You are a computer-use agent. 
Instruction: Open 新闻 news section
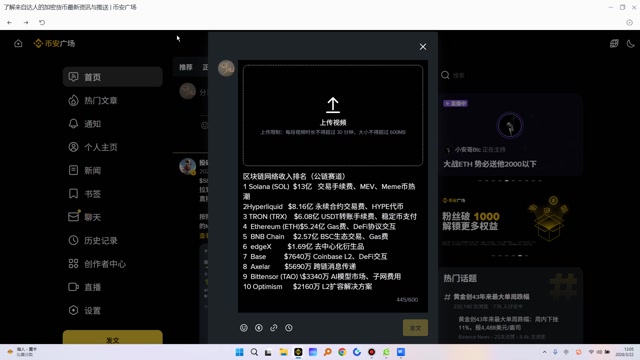tap(113, 170)
